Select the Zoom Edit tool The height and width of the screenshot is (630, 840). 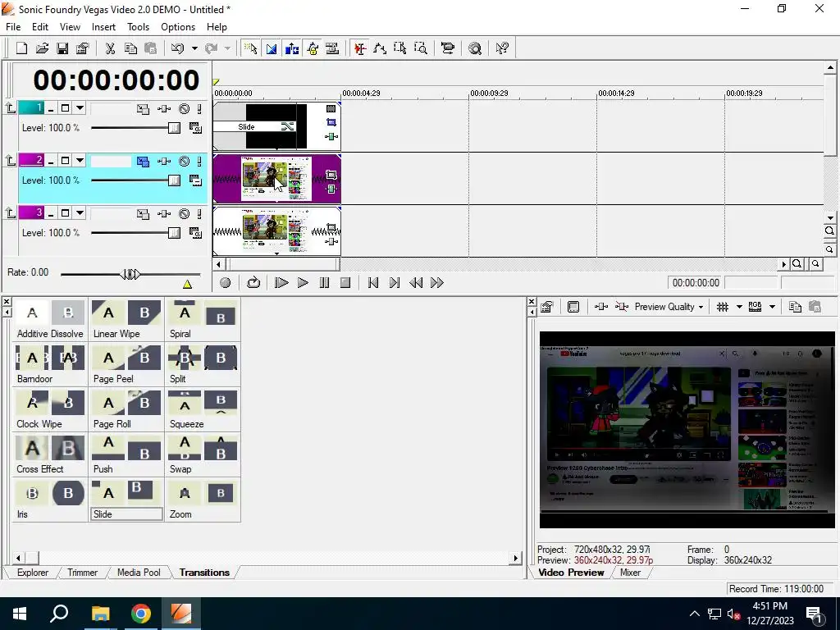[421, 48]
